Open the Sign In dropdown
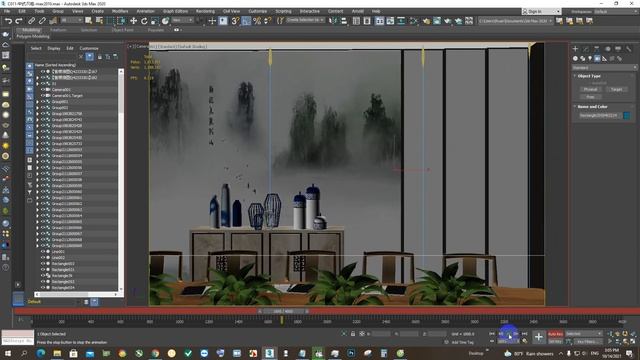640x360 pixels. pos(541,11)
